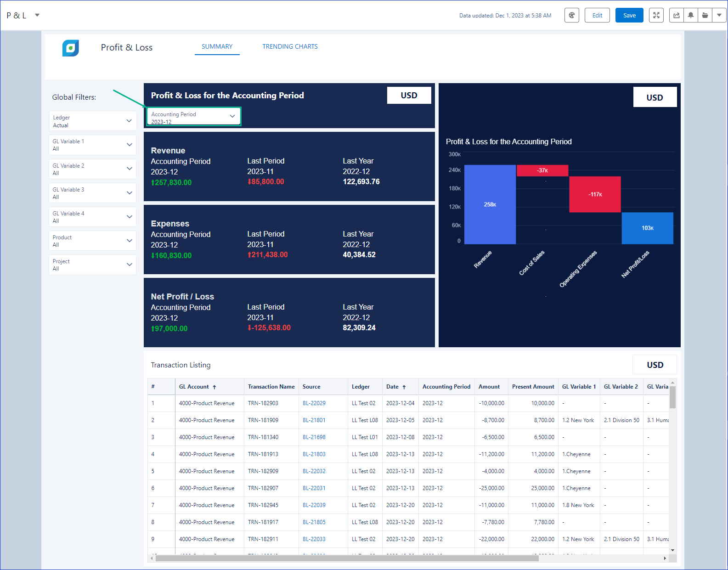Viewport: 728px width, 570px height.
Task: Sort by GL Account column arrow
Action: coord(214,387)
